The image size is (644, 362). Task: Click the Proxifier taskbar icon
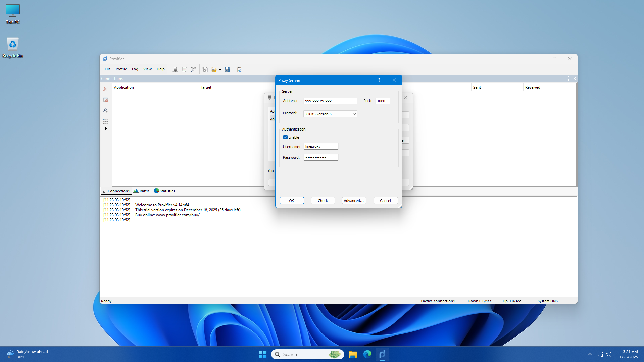[x=382, y=354]
